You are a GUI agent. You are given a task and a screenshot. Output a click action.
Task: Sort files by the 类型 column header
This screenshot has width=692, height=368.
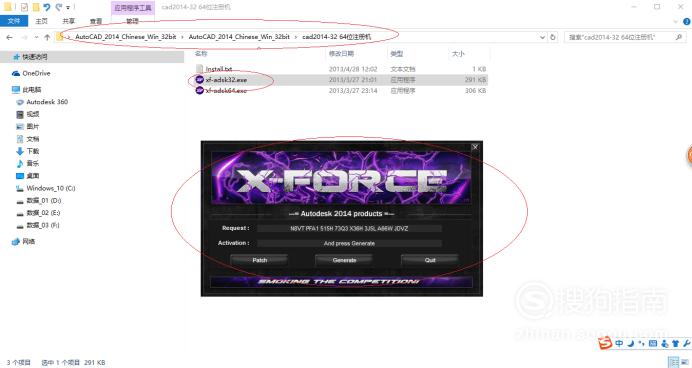(396, 54)
